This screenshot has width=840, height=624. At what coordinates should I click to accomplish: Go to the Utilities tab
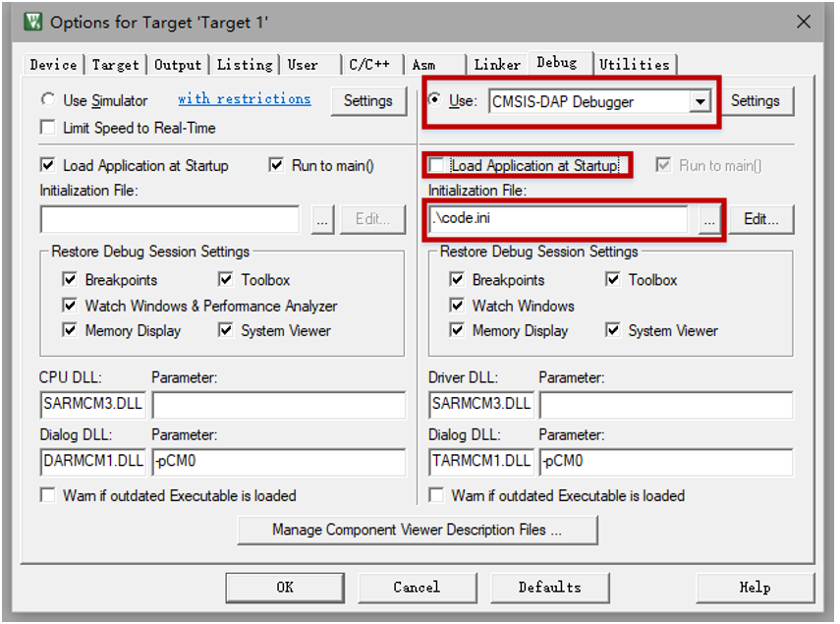[x=634, y=65]
